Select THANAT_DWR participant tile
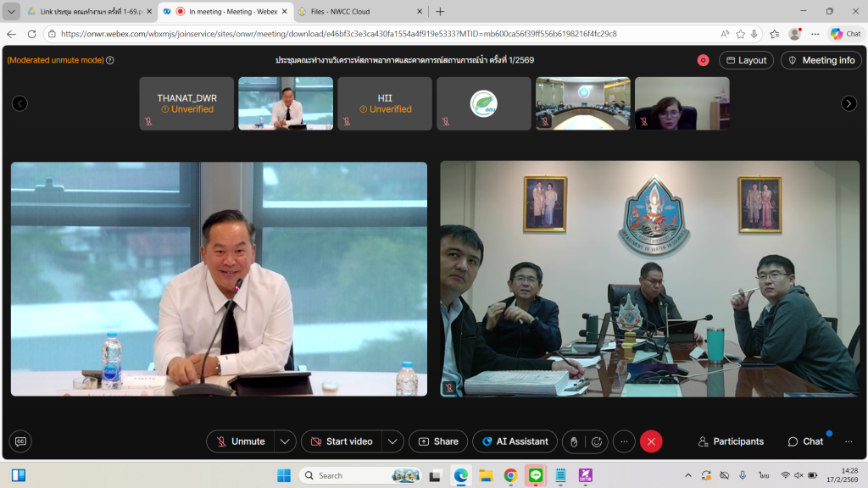The image size is (868, 488). click(186, 103)
